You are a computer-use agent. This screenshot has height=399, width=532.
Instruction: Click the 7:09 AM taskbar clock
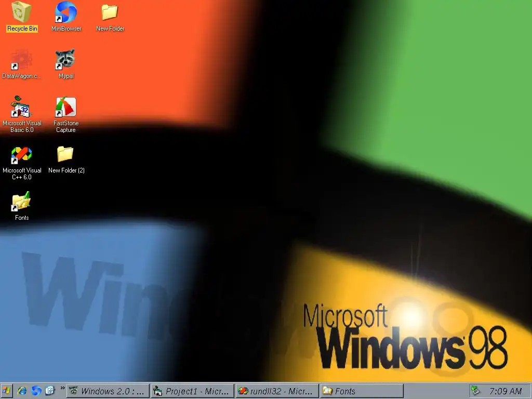click(x=506, y=391)
